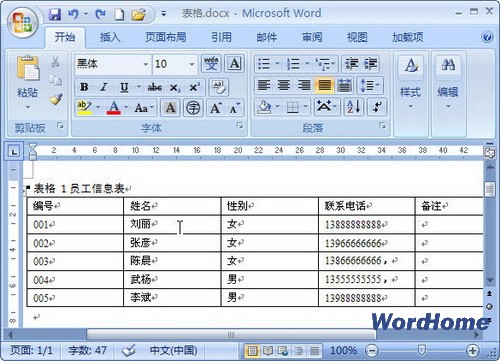Screen dimensions: 500x361
Task: Justify the text
Action: 324,85
